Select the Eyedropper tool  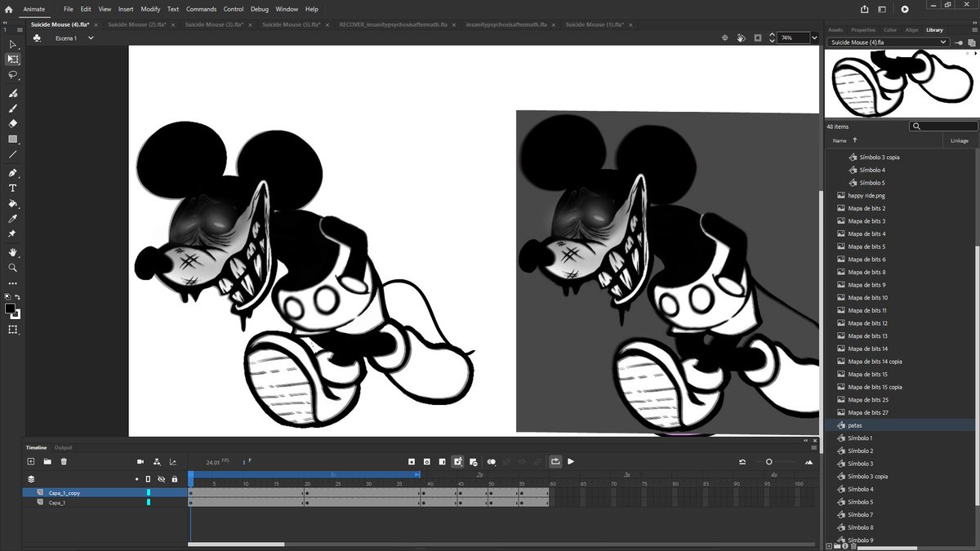click(x=12, y=219)
